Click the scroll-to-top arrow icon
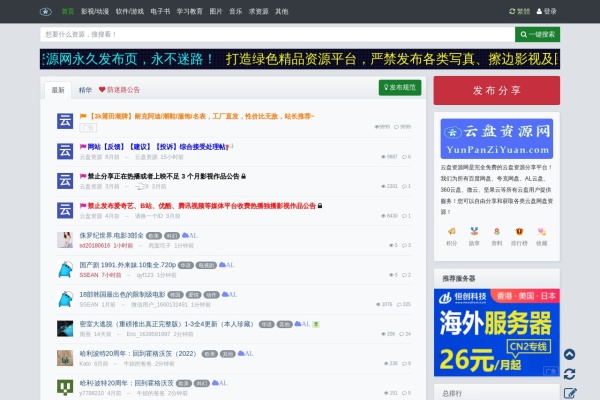 569,355
